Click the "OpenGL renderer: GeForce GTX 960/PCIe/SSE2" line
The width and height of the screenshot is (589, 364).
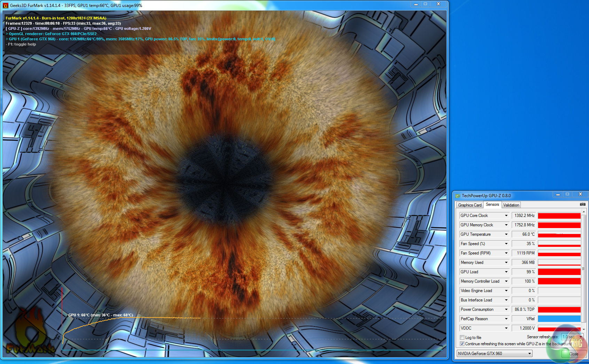coord(51,34)
